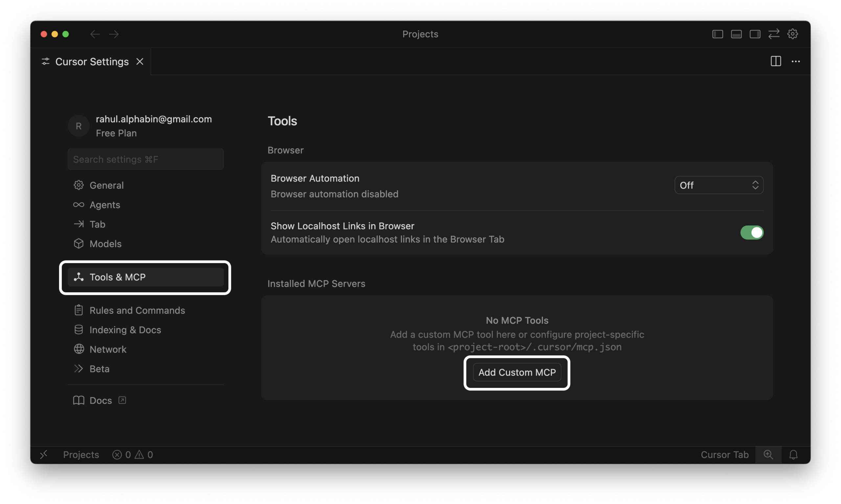Open Models settings section
Image resolution: width=841 pixels, height=504 pixels.
point(105,243)
